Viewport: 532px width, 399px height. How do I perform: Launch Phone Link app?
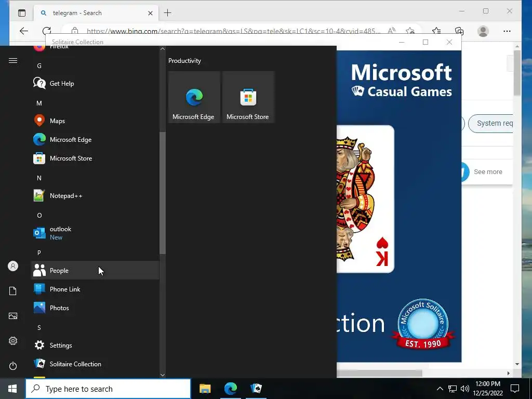coord(95,289)
